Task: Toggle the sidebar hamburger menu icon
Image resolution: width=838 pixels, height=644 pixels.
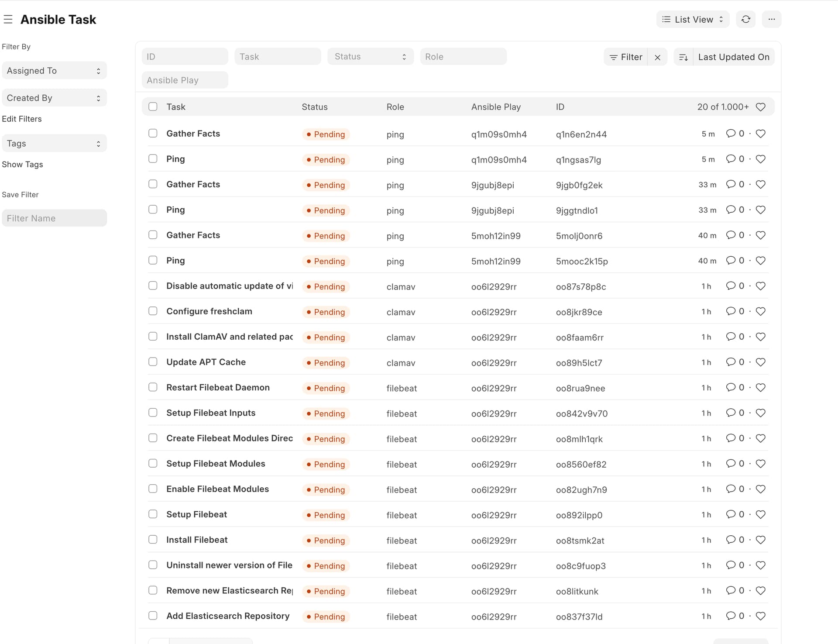Action: [8, 19]
